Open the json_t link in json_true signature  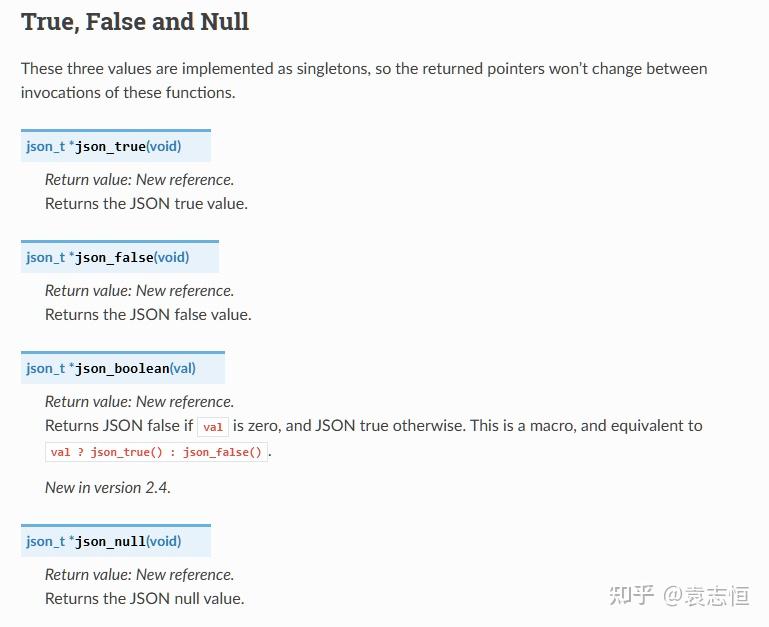[x=45, y=147]
